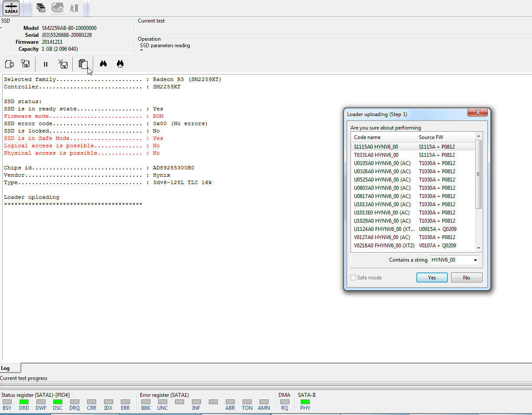Select loader T0331A0 HYNV6_00
Screen dimensions: 532x415
[x=413, y=155]
